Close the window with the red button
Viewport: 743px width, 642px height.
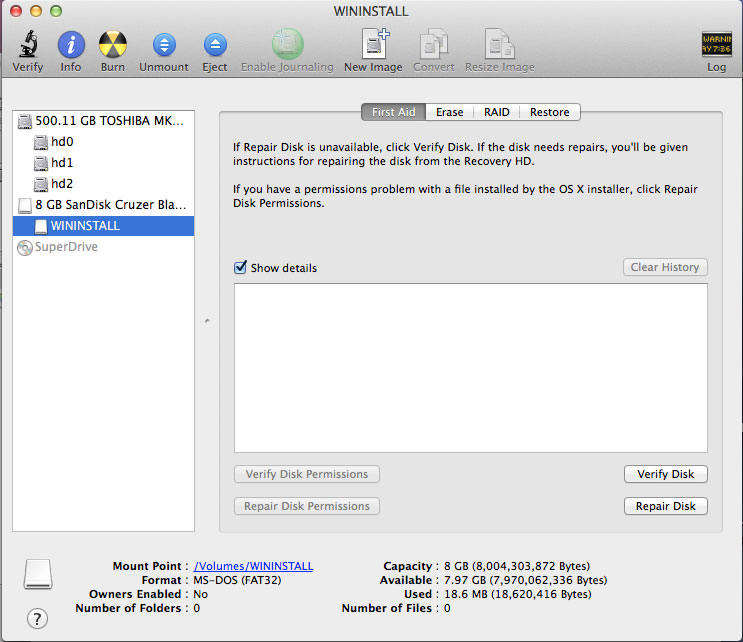(16, 10)
